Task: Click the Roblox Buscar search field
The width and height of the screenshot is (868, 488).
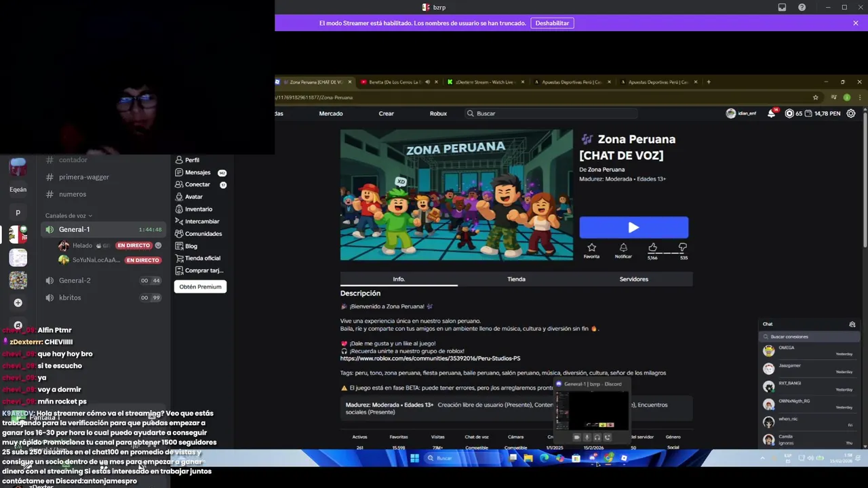Action: 551,113
